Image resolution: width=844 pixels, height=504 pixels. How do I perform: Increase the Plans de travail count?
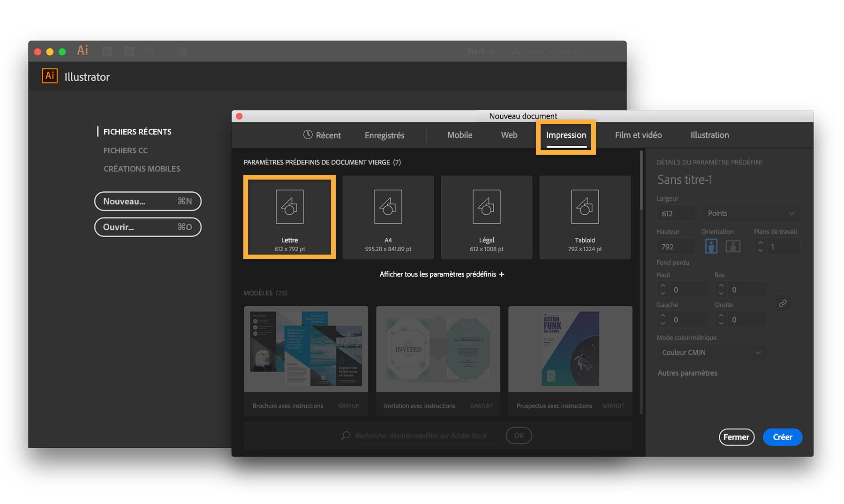[761, 243]
